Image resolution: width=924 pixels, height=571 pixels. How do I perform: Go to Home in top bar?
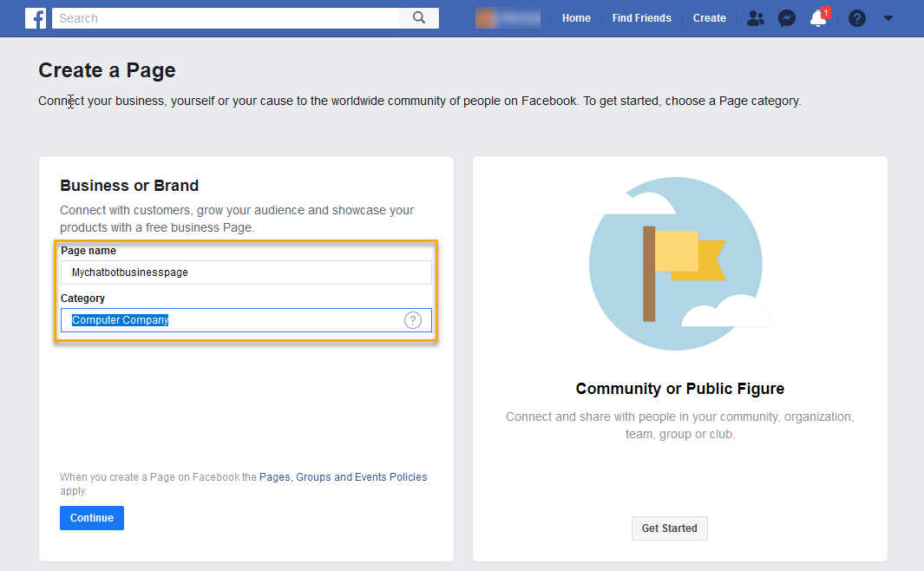tap(576, 18)
